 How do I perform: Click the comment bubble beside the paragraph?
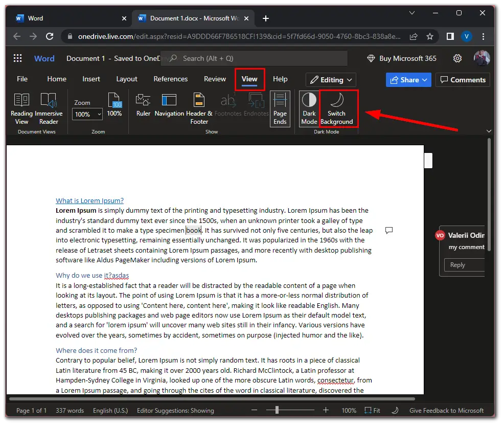tap(388, 230)
